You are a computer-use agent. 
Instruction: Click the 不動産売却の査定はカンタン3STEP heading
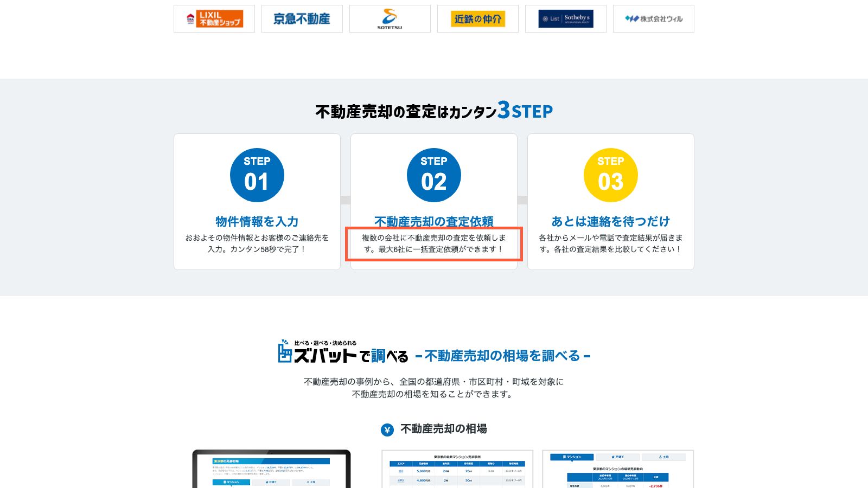(434, 111)
